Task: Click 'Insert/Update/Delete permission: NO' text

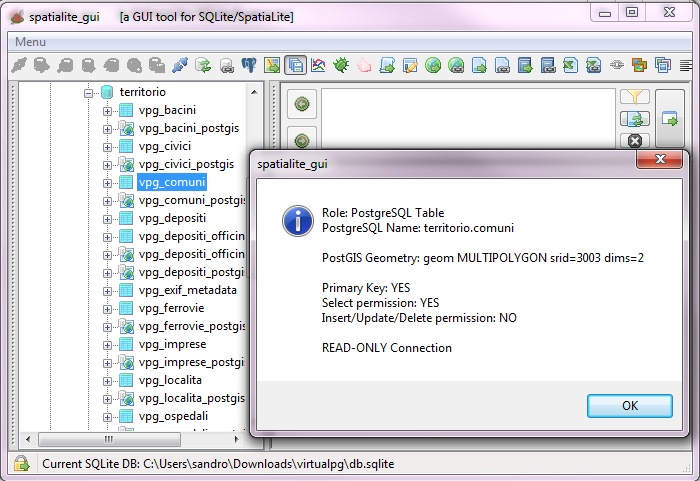Action: tap(419, 318)
